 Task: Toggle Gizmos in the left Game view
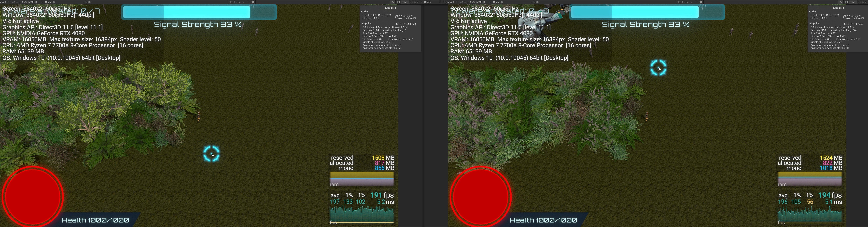click(x=414, y=2)
